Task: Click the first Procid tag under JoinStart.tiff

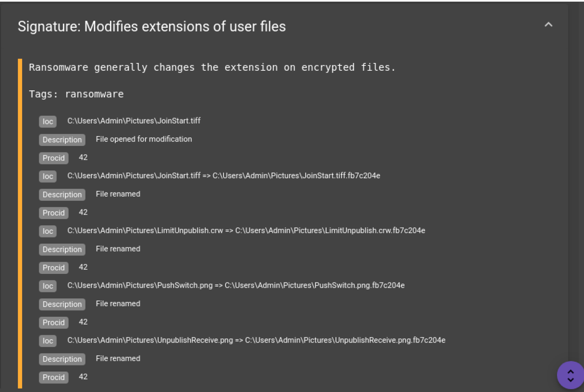Action: coord(54,158)
